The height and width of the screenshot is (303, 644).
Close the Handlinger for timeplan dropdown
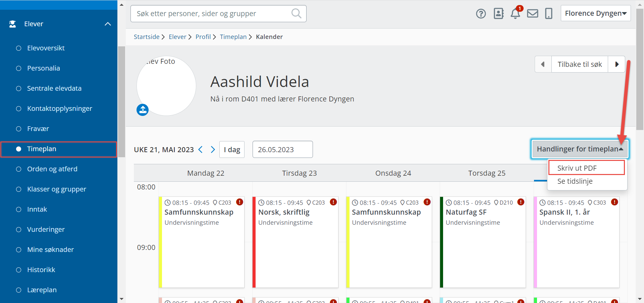click(580, 149)
